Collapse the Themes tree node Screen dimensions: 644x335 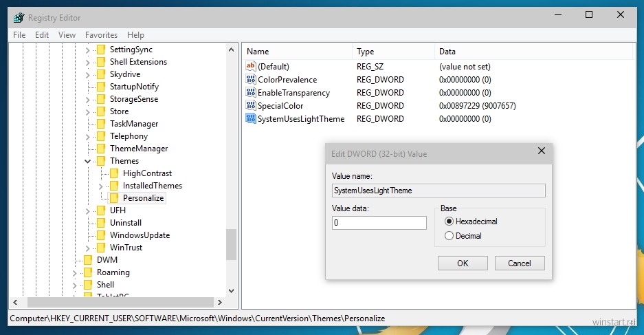tap(88, 161)
